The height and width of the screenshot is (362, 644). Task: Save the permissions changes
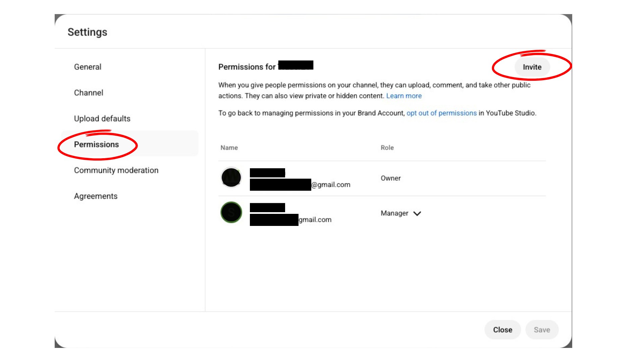(542, 329)
